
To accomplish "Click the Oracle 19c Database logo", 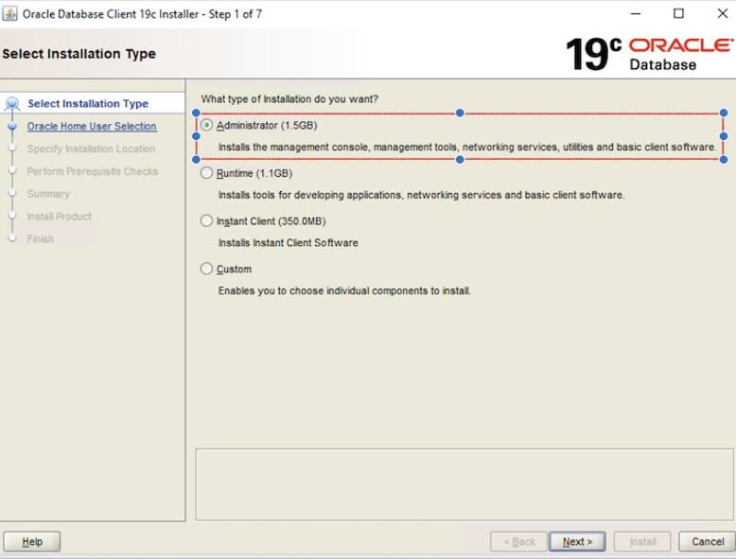I will [649, 54].
